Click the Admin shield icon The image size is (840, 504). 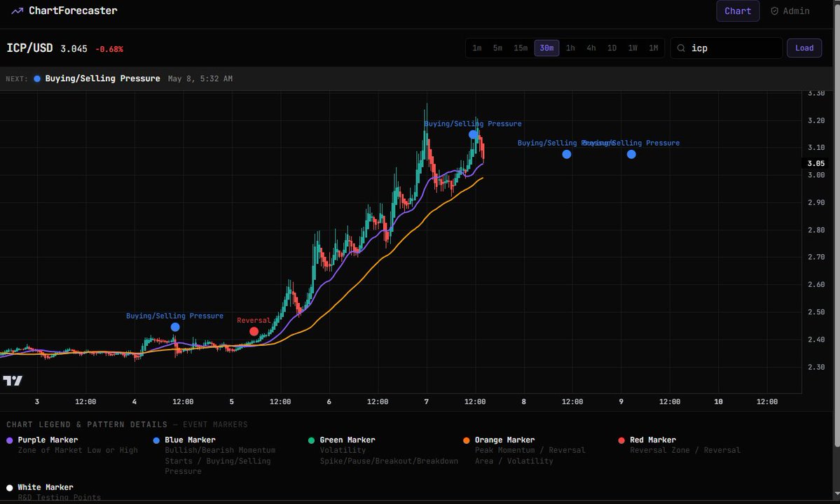(774, 10)
